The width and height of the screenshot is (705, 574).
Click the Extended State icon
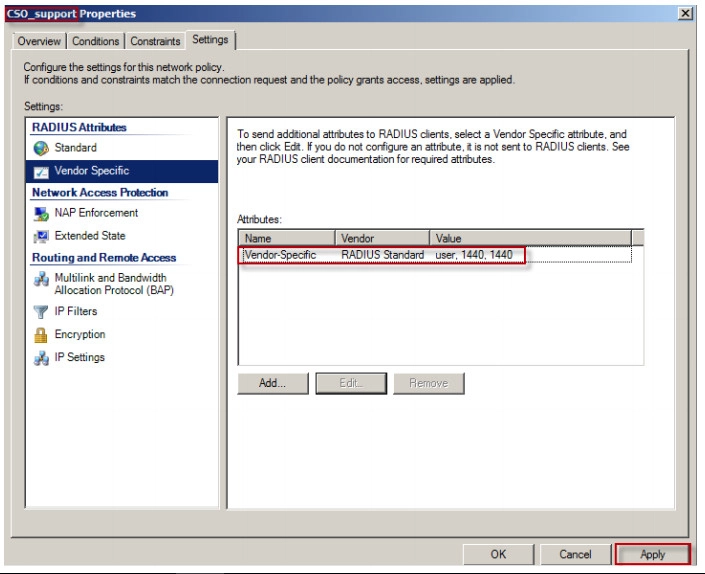pos(41,236)
